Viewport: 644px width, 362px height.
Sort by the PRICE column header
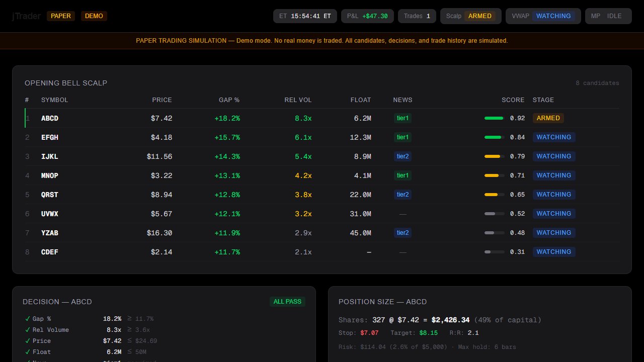162,100
